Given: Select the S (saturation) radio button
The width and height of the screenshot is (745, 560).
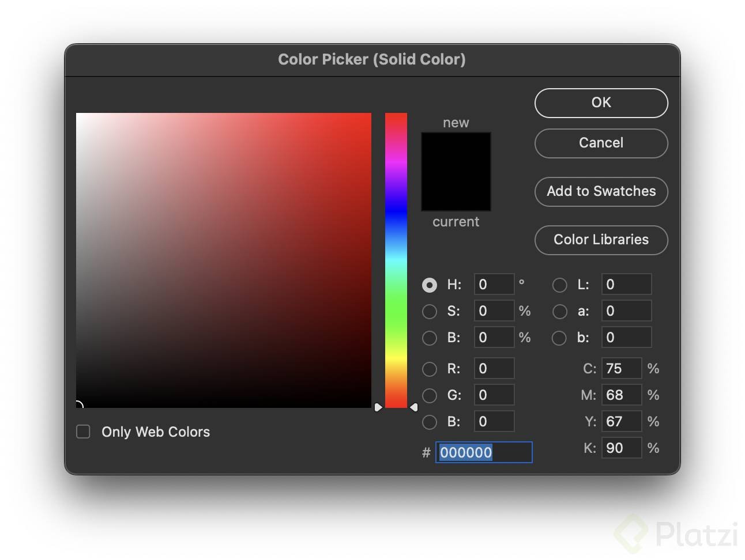Looking at the screenshot, I should click(x=430, y=312).
